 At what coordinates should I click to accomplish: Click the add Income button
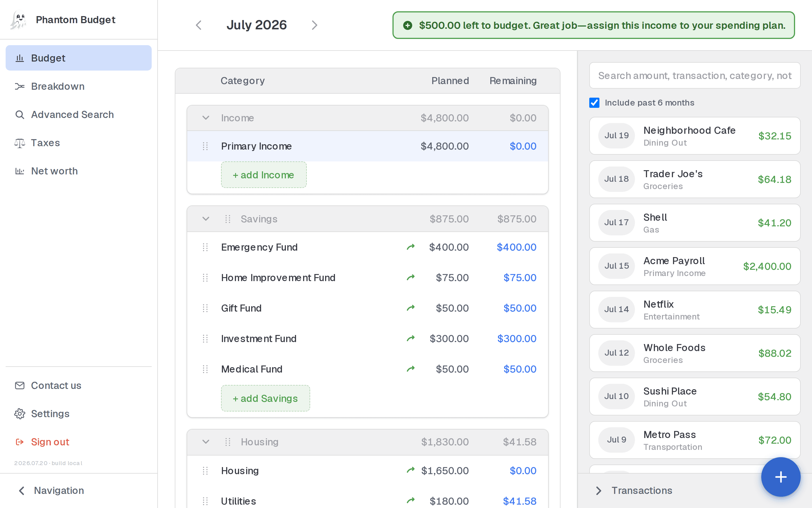[264, 175]
